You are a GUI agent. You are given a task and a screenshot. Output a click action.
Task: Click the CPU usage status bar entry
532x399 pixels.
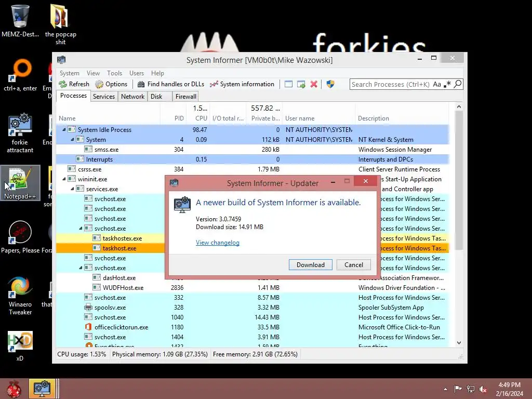(82, 354)
